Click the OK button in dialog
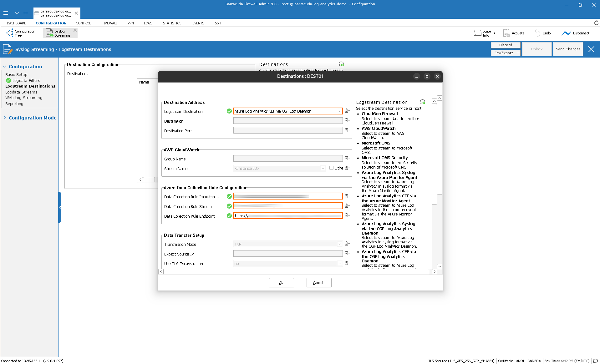The width and height of the screenshot is (600, 364). (281, 283)
